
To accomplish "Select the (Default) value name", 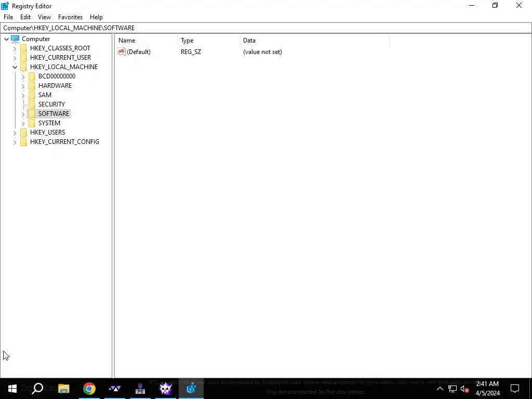I will pyautogui.click(x=138, y=51).
